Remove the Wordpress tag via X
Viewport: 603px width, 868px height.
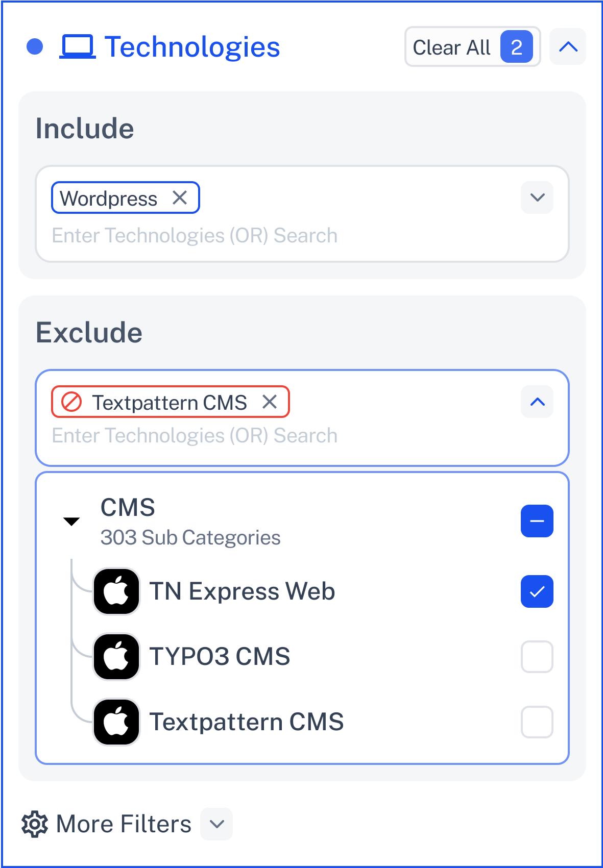pyautogui.click(x=180, y=197)
